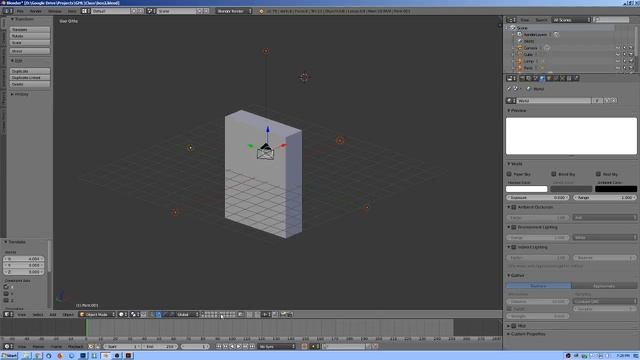The image size is (640, 360).
Task: Open the 3D viewport View menu
Action: (22, 315)
